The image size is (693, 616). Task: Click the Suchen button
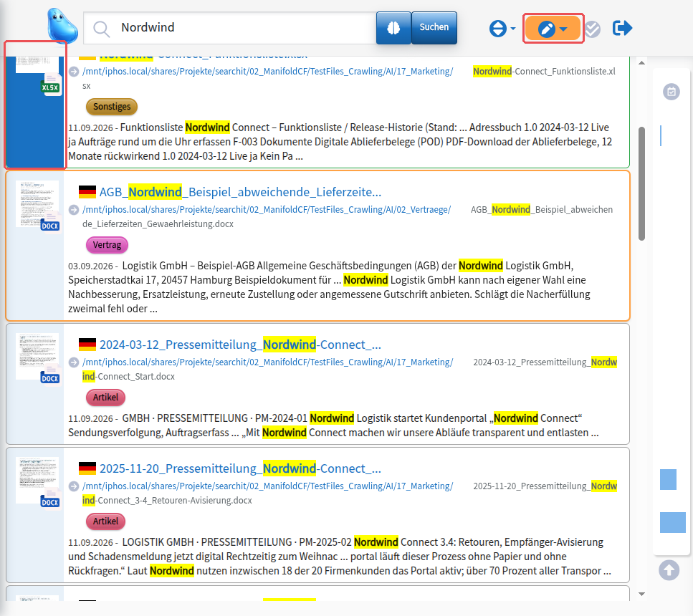(x=434, y=28)
